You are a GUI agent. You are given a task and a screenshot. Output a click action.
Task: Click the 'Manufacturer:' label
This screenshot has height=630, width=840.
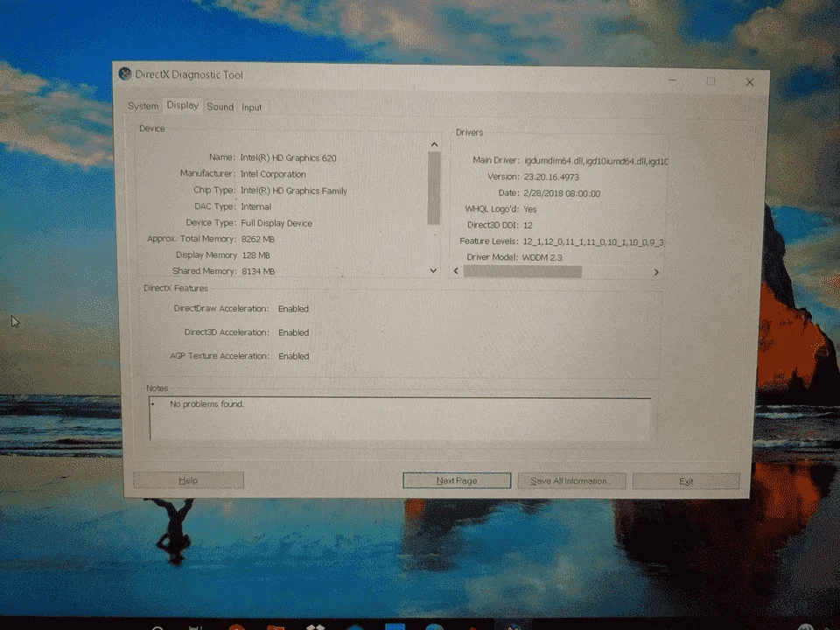(x=207, y=173)
